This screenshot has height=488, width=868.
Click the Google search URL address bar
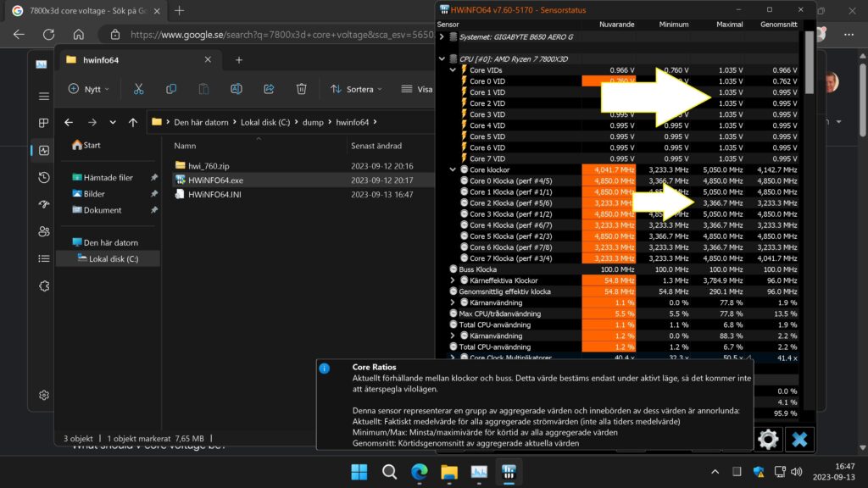[x=281, y=34]
